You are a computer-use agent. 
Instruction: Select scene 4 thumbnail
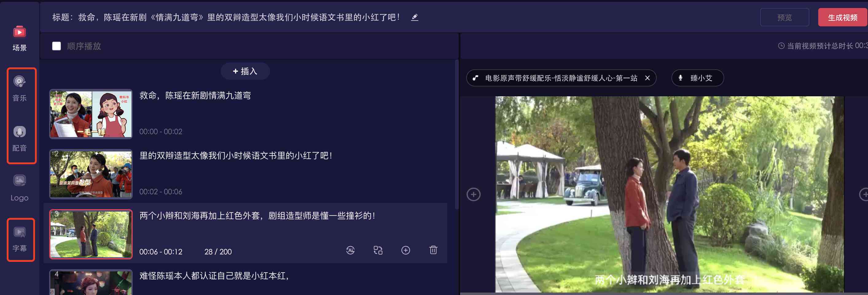coord(91,282)
